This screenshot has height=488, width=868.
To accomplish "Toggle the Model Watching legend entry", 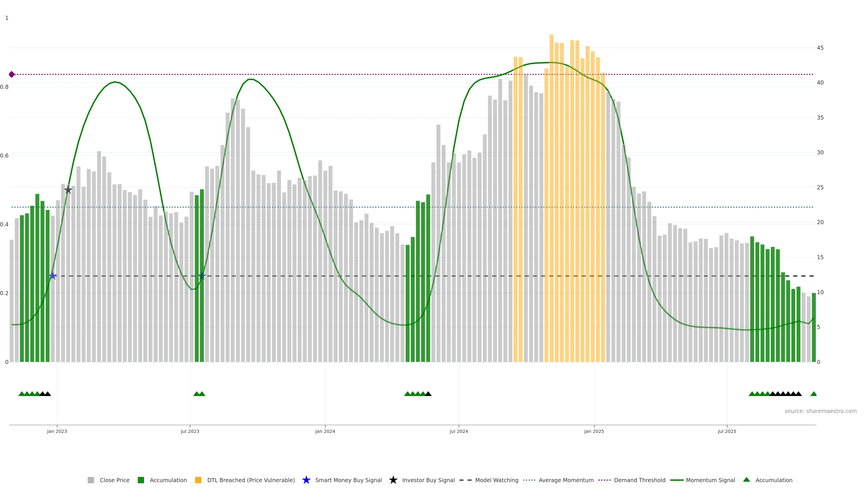I will point(496,480).
